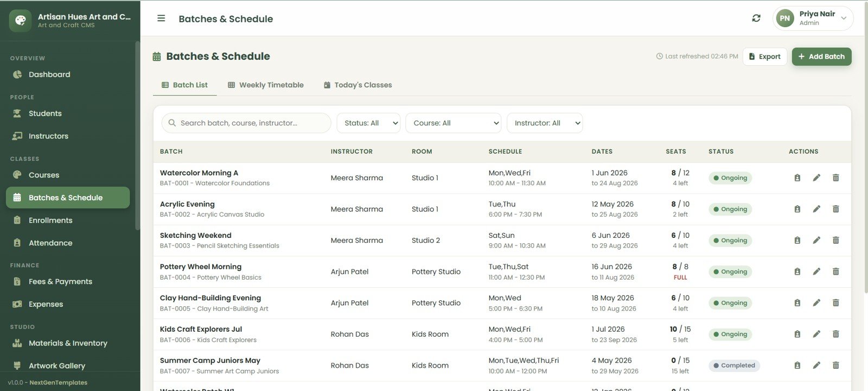Click the search batch input field

246,123
